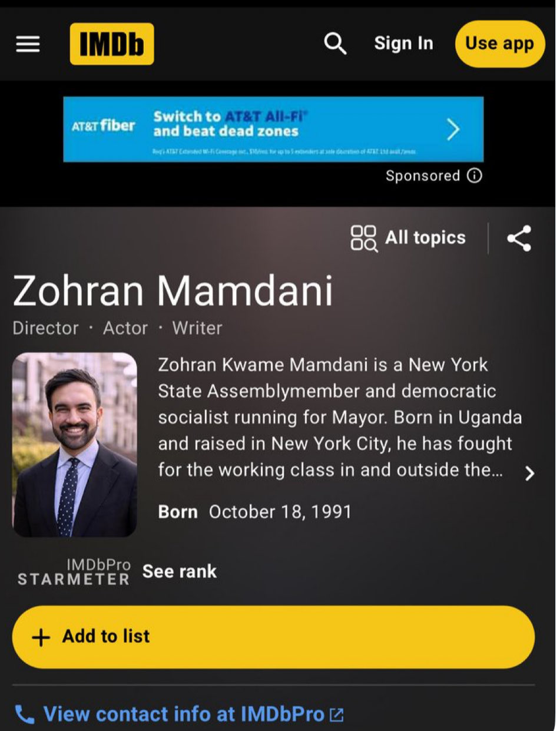Click the phone icon beside contact info
Image resolution: width=560 pixels, height=731 pixels.
point(25,715)
